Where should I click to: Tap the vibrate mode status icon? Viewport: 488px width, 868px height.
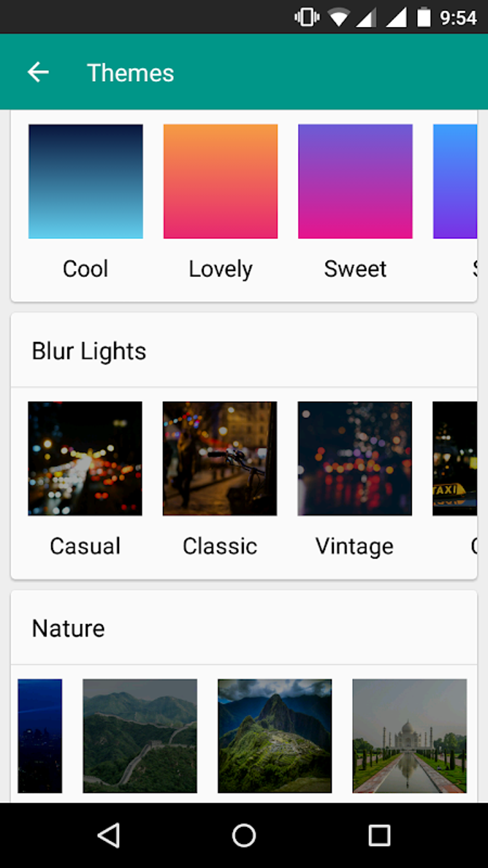pyautogui.click(x=307, y=18)
